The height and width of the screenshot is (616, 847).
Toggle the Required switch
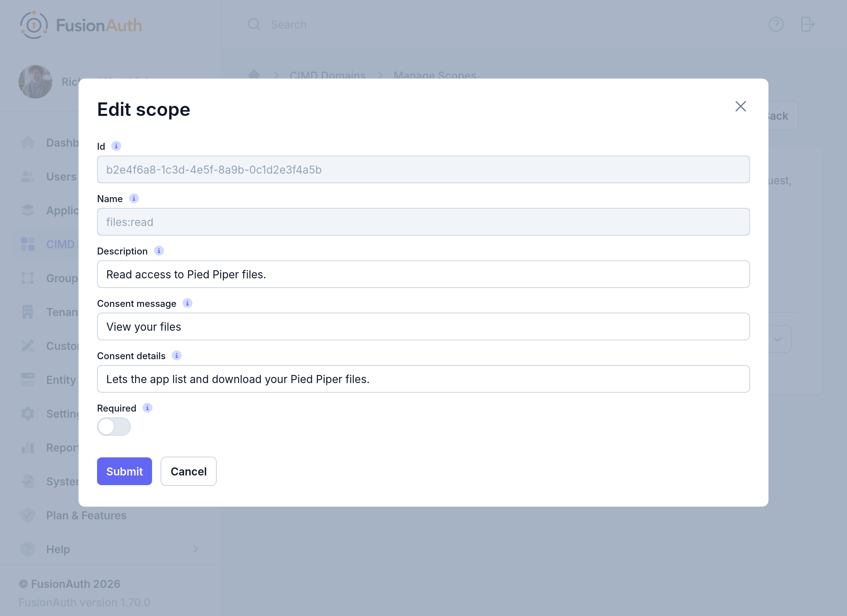coord(114,427)
